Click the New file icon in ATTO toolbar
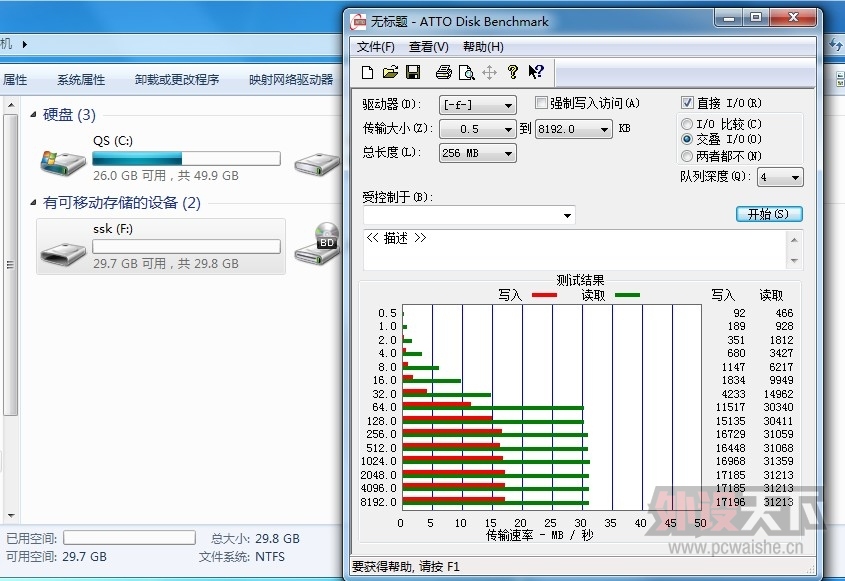The width and height of the screenshot is (845, 581). [x=368, y=72]
